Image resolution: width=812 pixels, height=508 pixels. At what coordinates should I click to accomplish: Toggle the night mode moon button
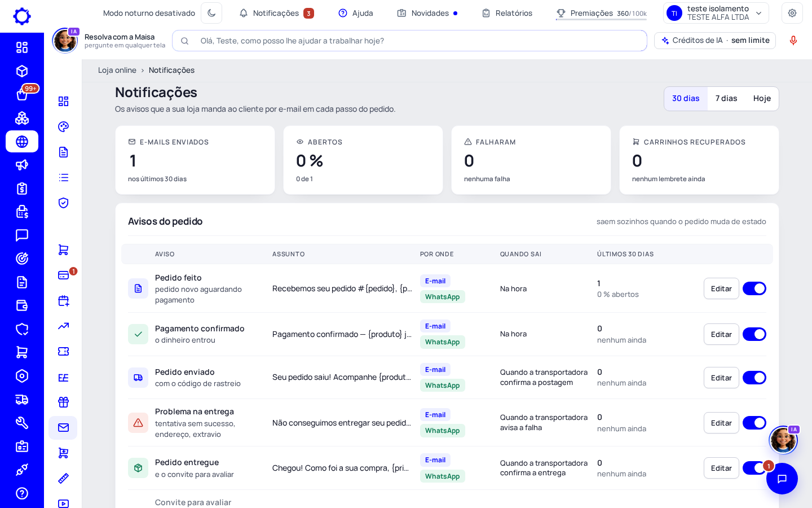pos(211,13)
